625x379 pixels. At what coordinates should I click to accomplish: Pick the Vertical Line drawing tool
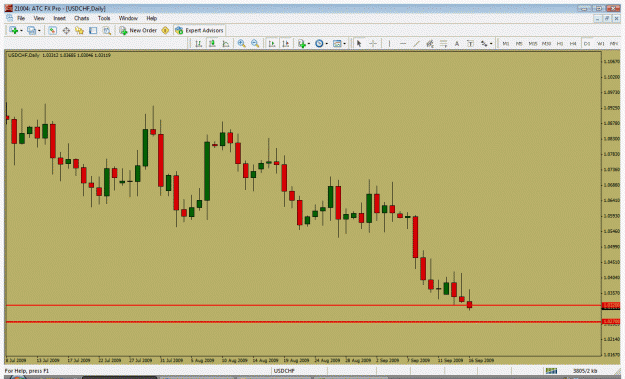coord(389,43)
